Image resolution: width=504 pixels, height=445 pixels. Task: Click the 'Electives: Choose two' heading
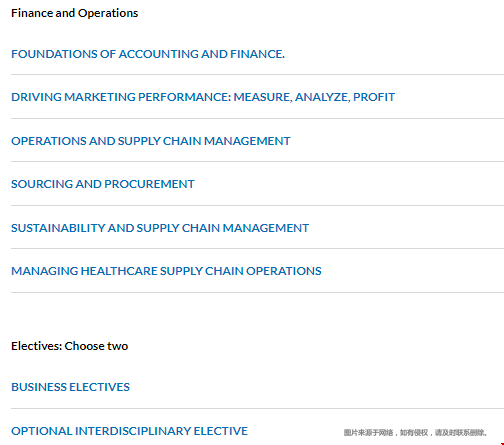pos(69,346)
